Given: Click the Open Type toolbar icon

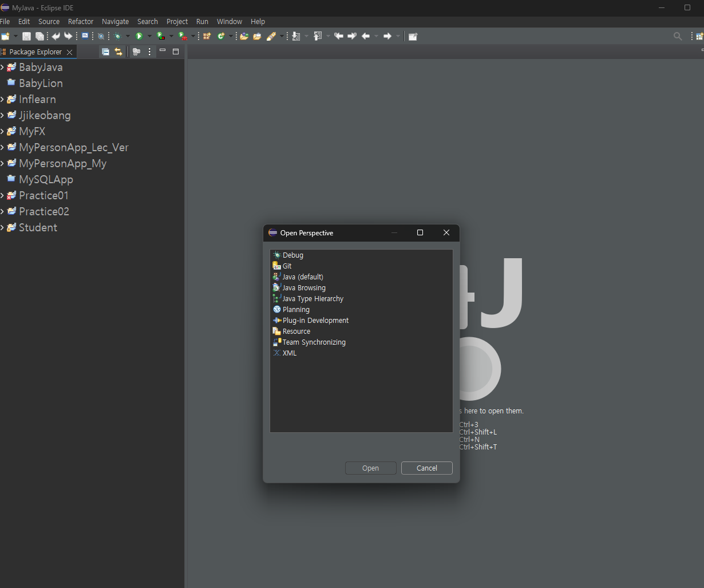Looking at the screenshot, I should [244, 36].
